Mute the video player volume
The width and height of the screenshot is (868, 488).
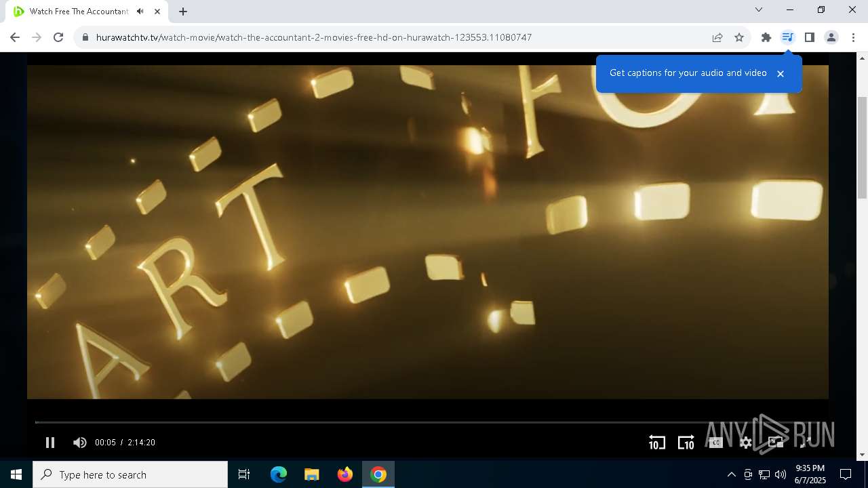pyautogui.click(x=79, y=443)
